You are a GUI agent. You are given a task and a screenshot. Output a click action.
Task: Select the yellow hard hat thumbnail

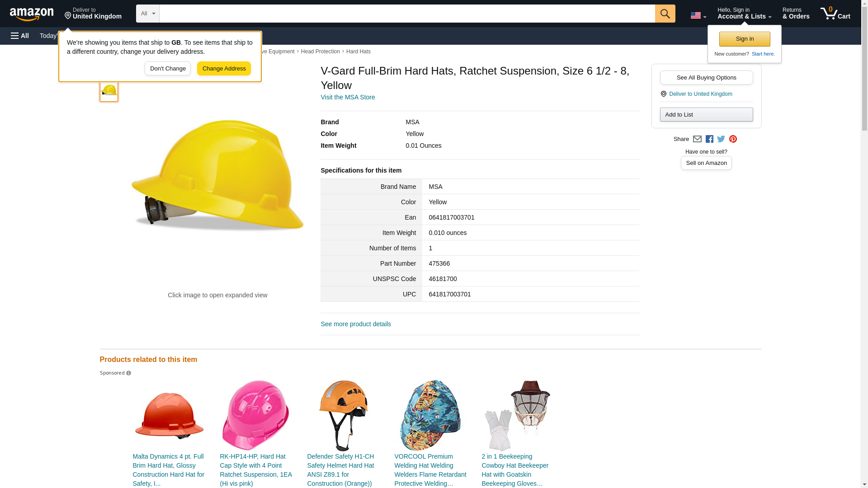point(109,91)
